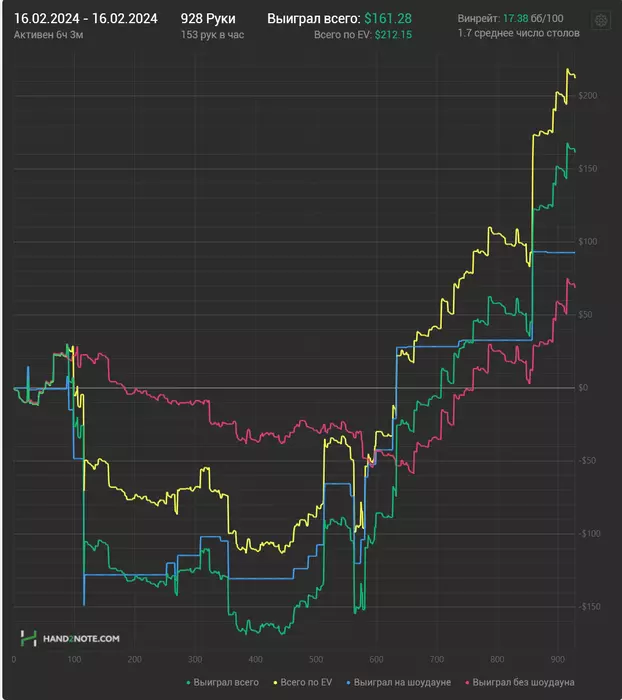Click the blue showdown legend dot
This screenshot has width=622, height=700.
349,683
